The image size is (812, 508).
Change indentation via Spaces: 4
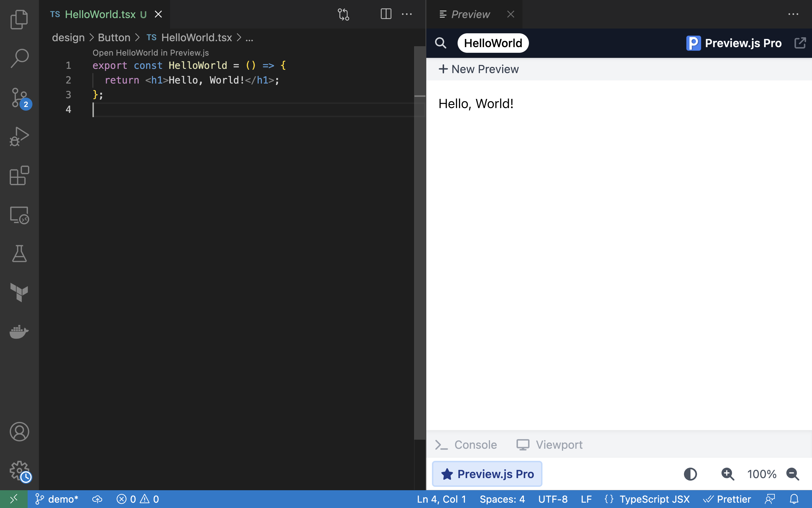click(x=502, y=499)
